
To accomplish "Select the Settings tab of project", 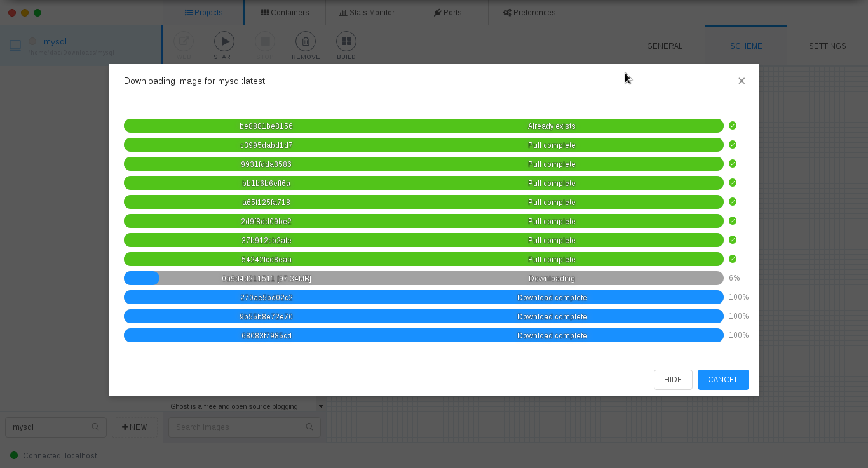I will (827, 46).
